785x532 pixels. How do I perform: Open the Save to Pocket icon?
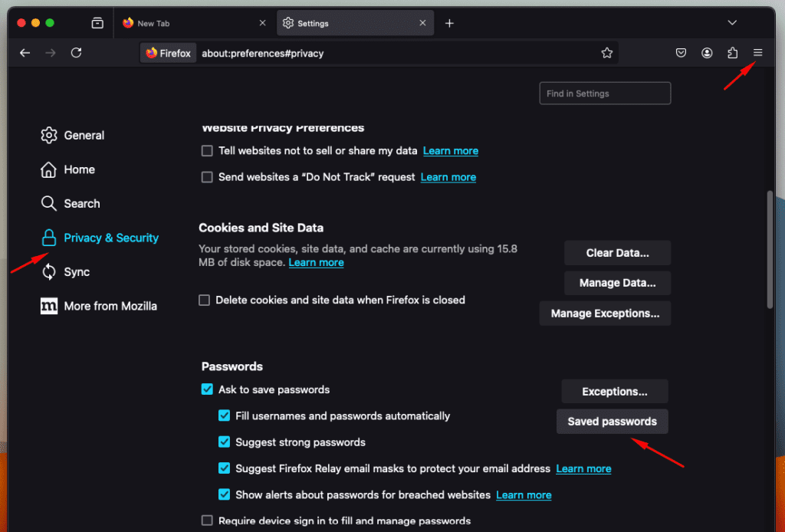point(681,53)
